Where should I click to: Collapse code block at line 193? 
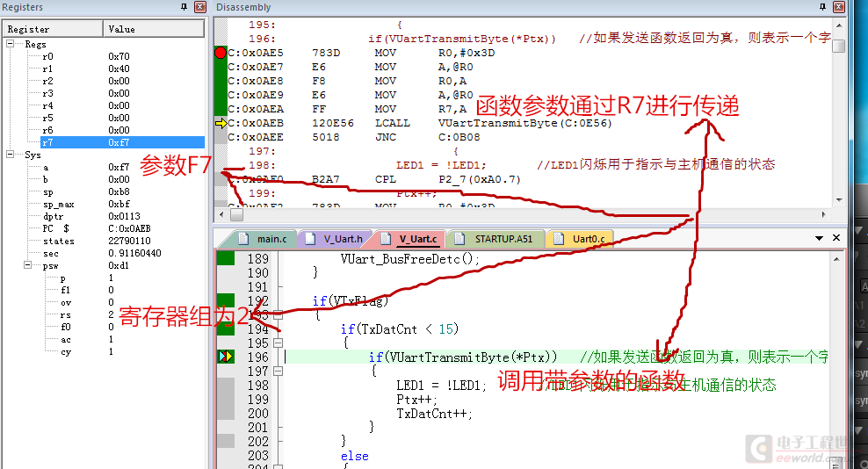[x=278, y=314]
